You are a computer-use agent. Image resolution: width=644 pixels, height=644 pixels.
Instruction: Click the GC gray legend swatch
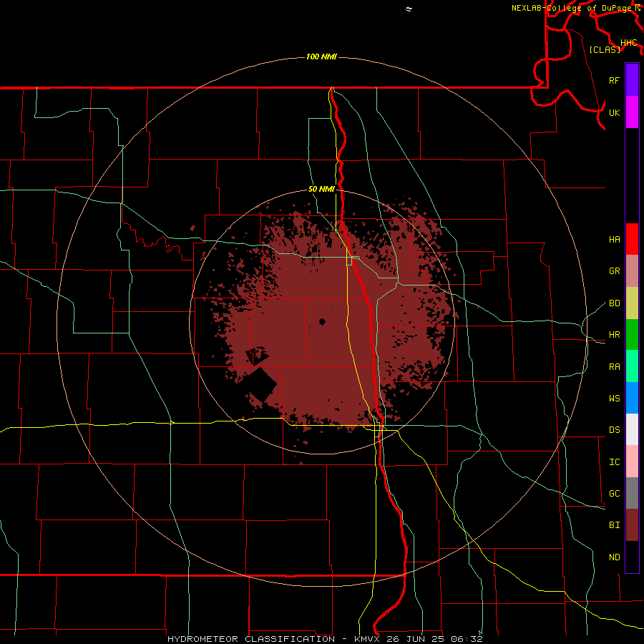click(x=632, y=493)
